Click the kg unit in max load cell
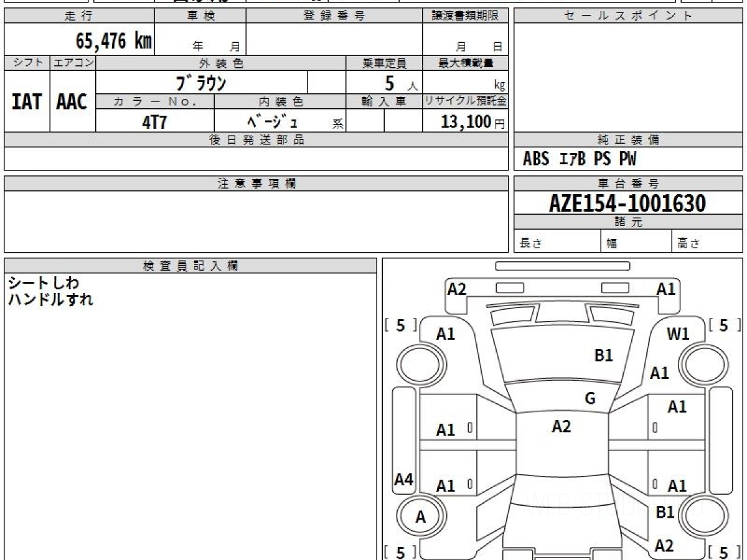 (x=499, y=86)
